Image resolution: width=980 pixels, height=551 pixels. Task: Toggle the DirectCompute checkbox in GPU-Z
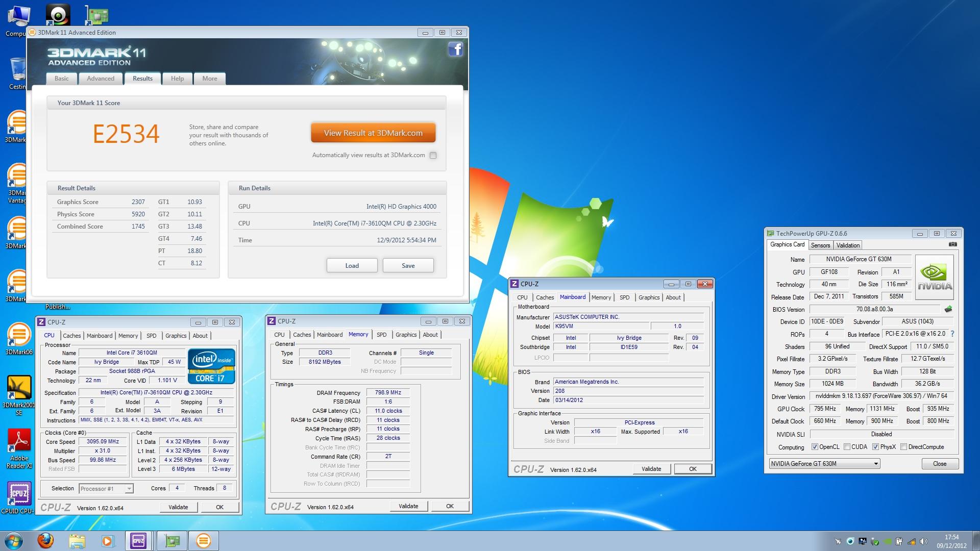coord(903,447)
